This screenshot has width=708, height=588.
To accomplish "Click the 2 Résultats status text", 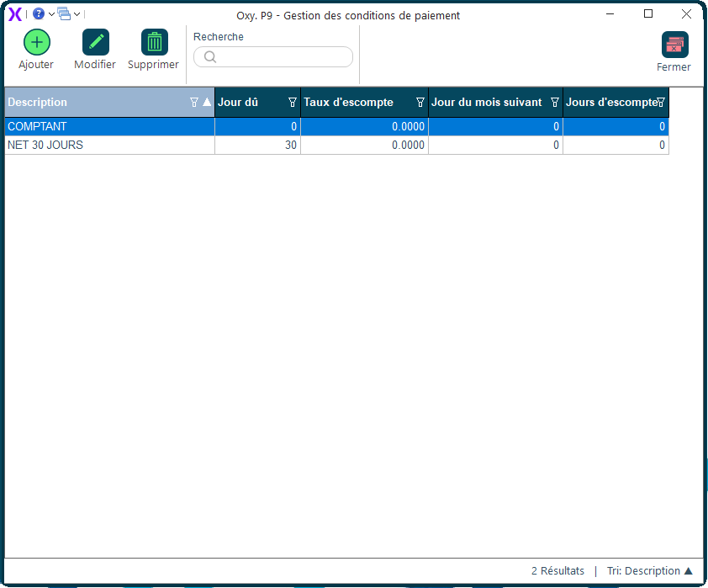I will point(557,571).
